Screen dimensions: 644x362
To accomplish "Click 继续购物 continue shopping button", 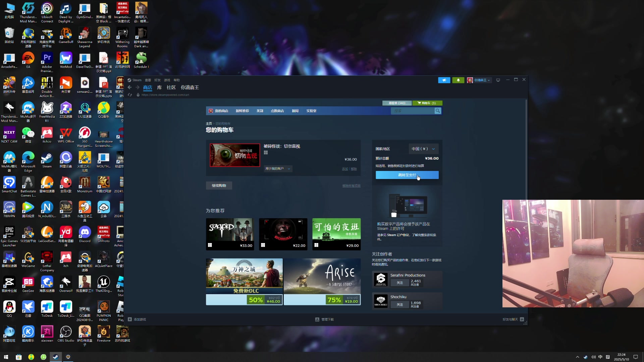I will click(219, 186).
